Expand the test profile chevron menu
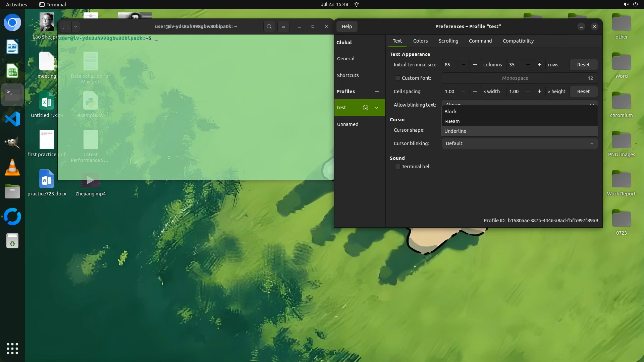644x362 pixels. click(x=376, y=108)
